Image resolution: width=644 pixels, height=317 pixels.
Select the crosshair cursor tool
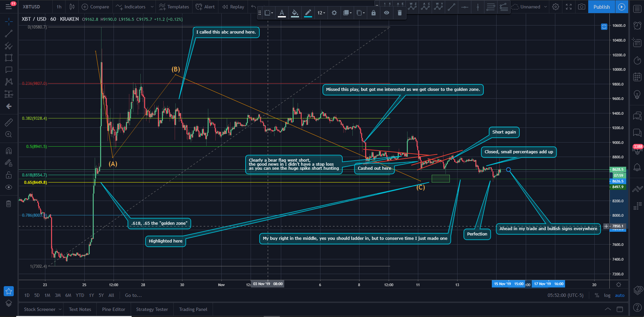[x=9, y=22]
